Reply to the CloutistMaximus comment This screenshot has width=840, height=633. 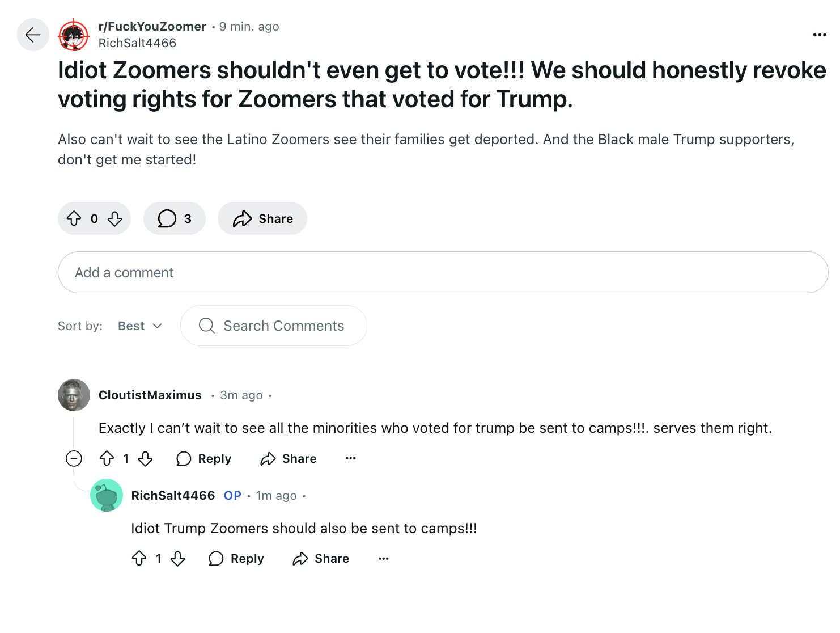pos(204,458)
